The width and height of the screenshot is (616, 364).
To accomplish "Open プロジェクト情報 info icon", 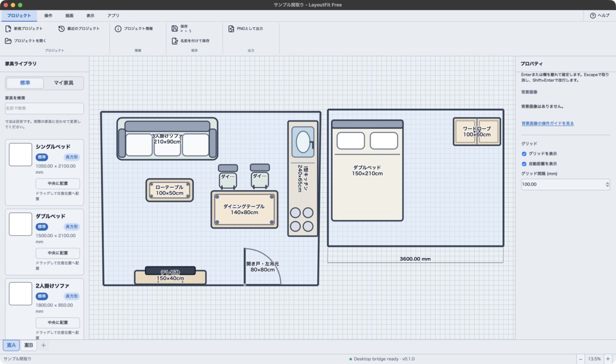I will click(x=118, y=29).
